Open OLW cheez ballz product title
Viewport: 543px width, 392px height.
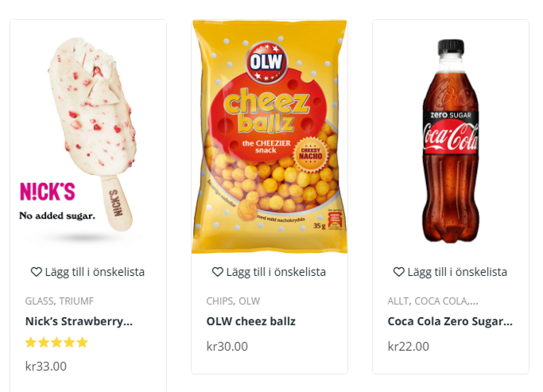[x=250, y=322]
